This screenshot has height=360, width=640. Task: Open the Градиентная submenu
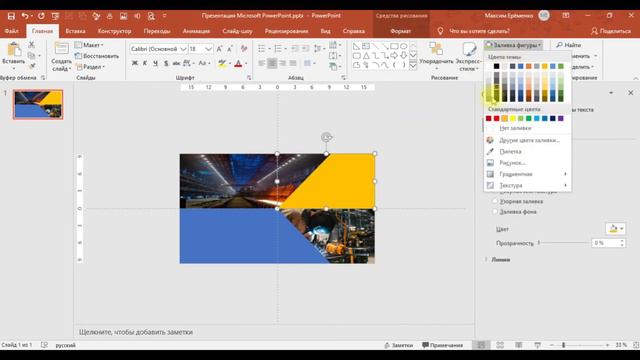[527, 174]
